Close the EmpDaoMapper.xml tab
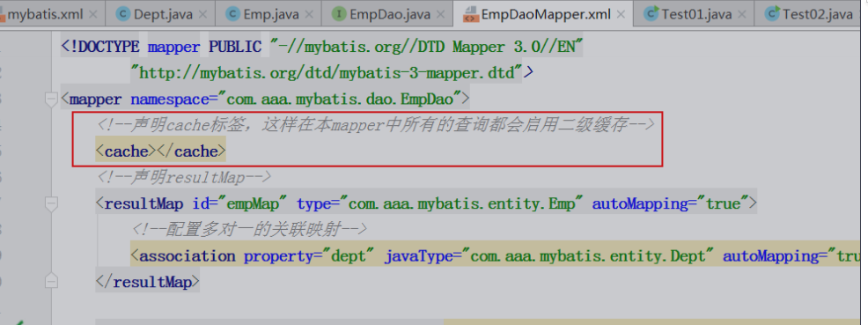Image resolution: width=868 pixels, height=325 pixels. (x=621, y=14)
